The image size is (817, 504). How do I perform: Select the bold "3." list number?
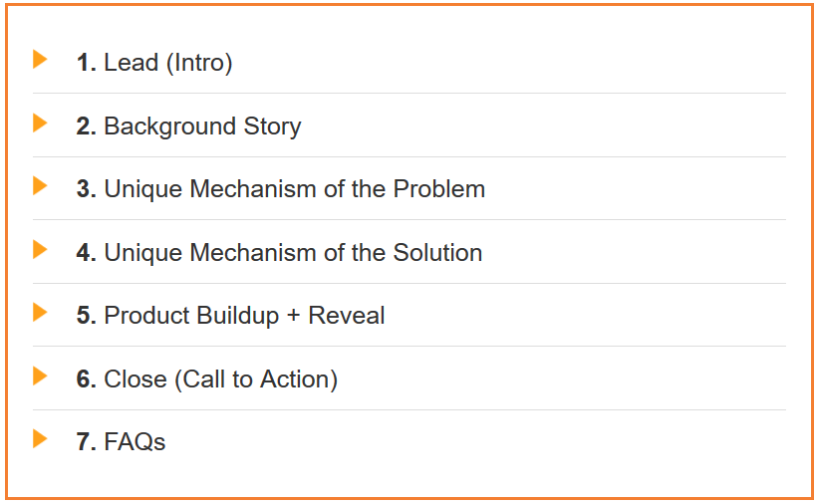pos(87,189)
